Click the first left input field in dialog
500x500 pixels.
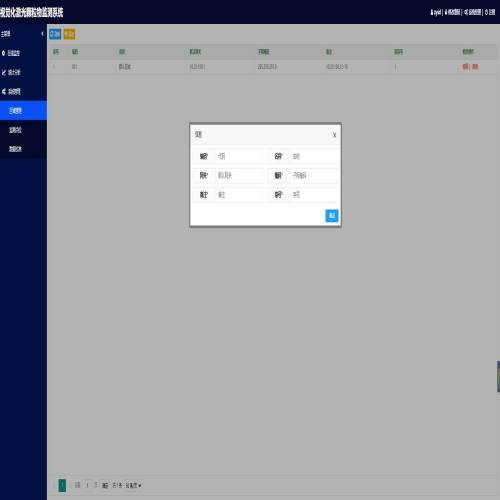pyautogui.click(x=239, y=156)
